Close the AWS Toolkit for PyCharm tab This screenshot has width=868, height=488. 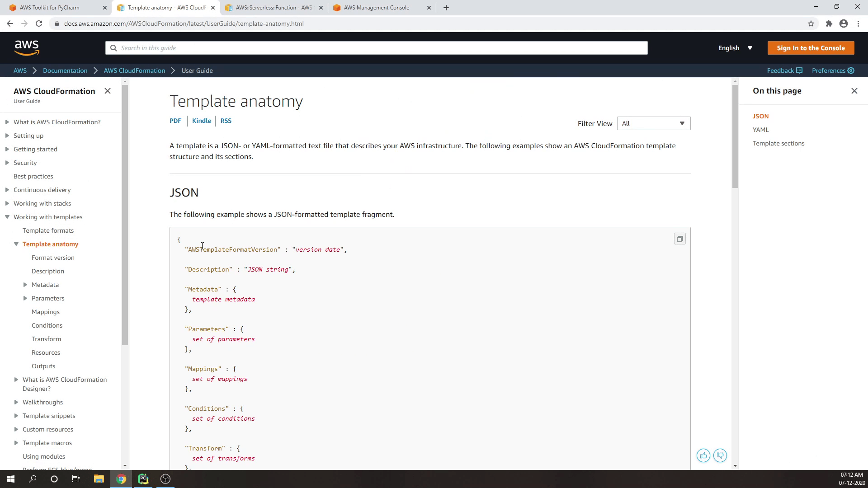104,8
